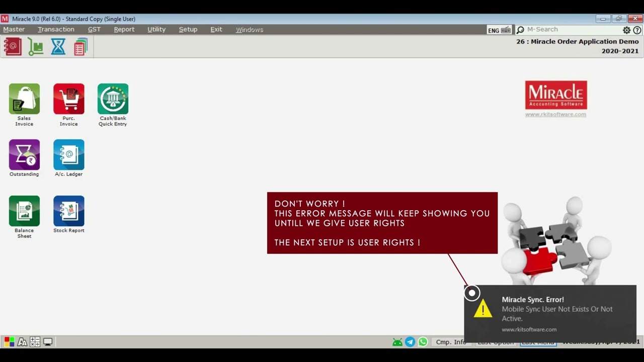Open the Master menu
This screenshot has width=644, height=362.
pyautogui.click(x=14, y=30)
